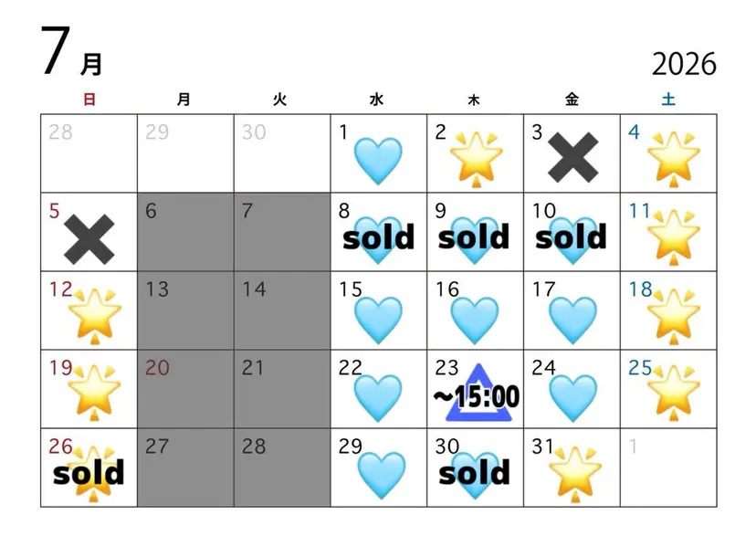Click the ~15:00 text on July 23
The image size is (756, 536).
(477, 396)
